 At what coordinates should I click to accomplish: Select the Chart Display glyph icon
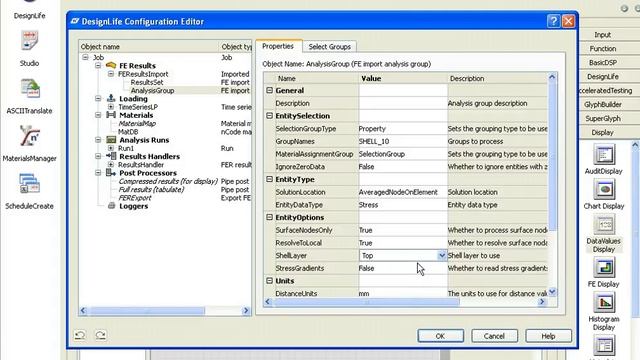pos(604,189)
